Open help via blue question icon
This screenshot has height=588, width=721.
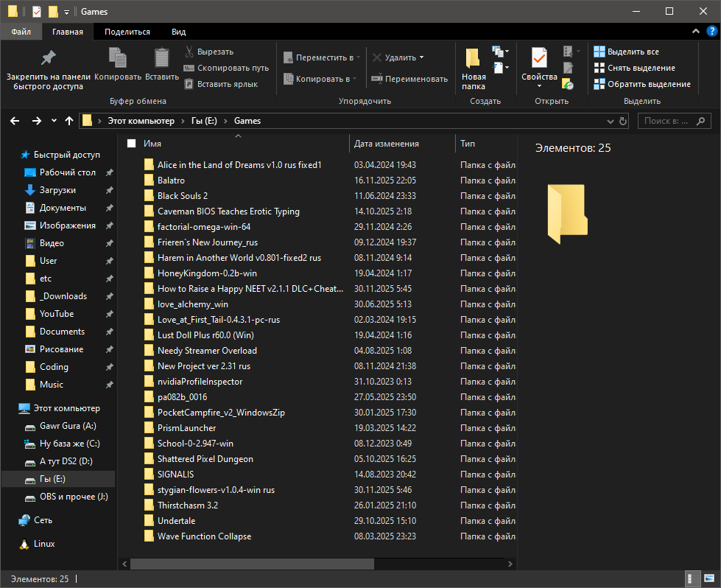[711, 31]
